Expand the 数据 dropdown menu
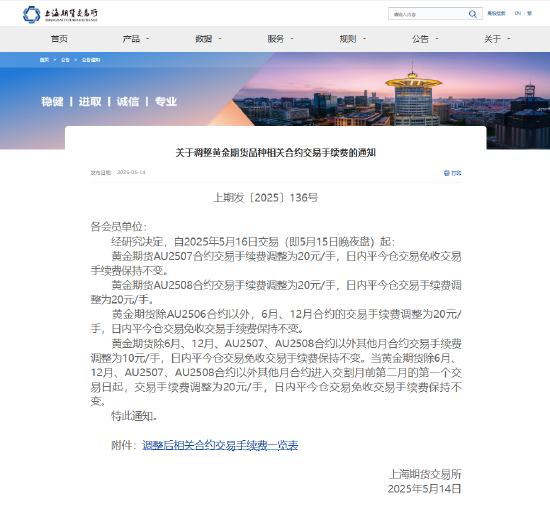 [x=208, y=39]
